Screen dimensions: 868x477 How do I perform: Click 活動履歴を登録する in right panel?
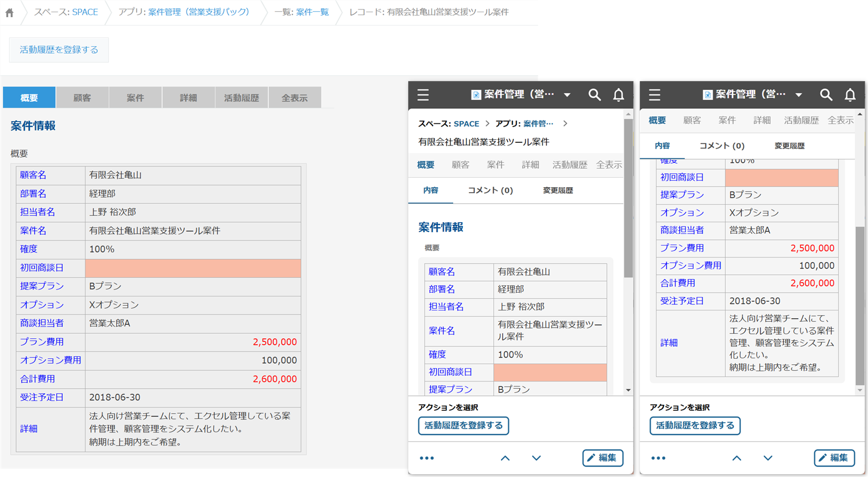[x=695, y=426]
